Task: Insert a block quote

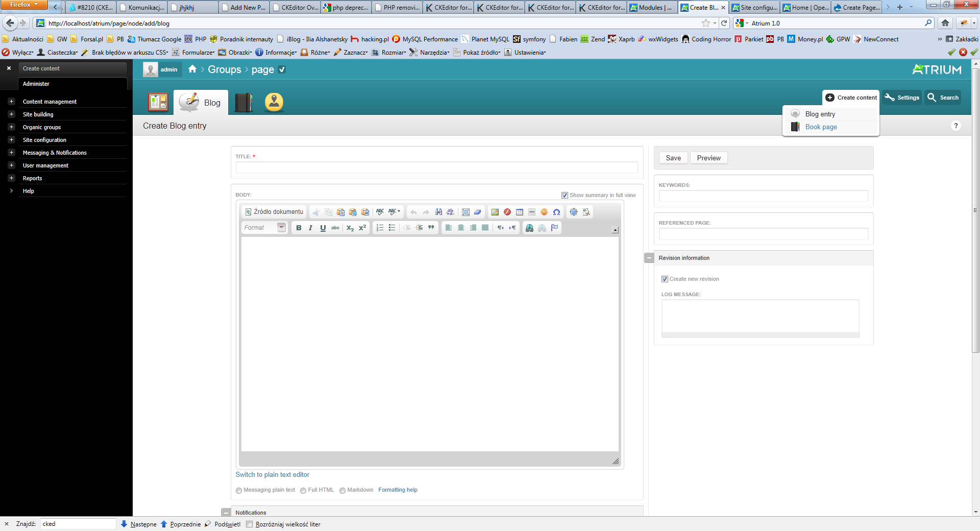Action: click(x=431, y=228)
